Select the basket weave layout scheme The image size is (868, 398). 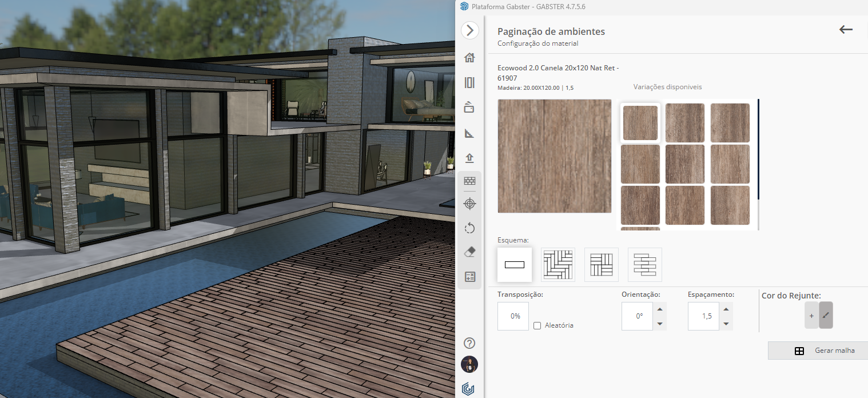point(601,265)
